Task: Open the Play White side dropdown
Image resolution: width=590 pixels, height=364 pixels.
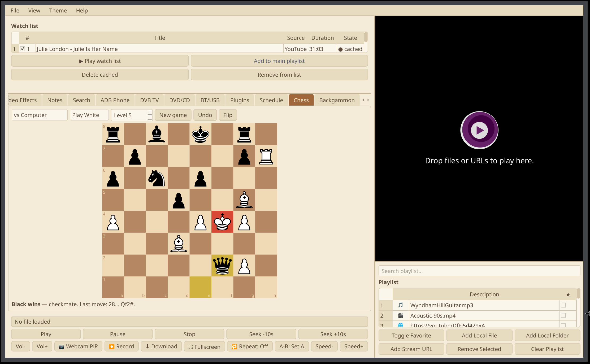Action: point(89,115)
